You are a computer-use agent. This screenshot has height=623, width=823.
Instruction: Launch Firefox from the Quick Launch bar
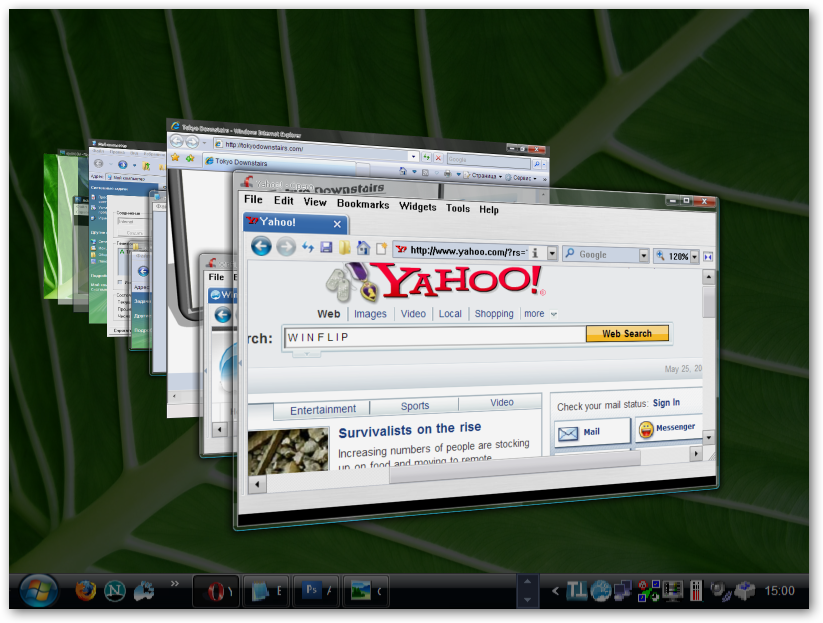[85, 590]
